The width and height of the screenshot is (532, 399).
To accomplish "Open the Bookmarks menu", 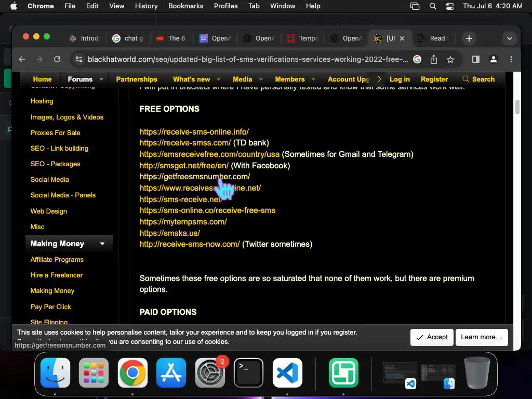I will coord(185,6).
